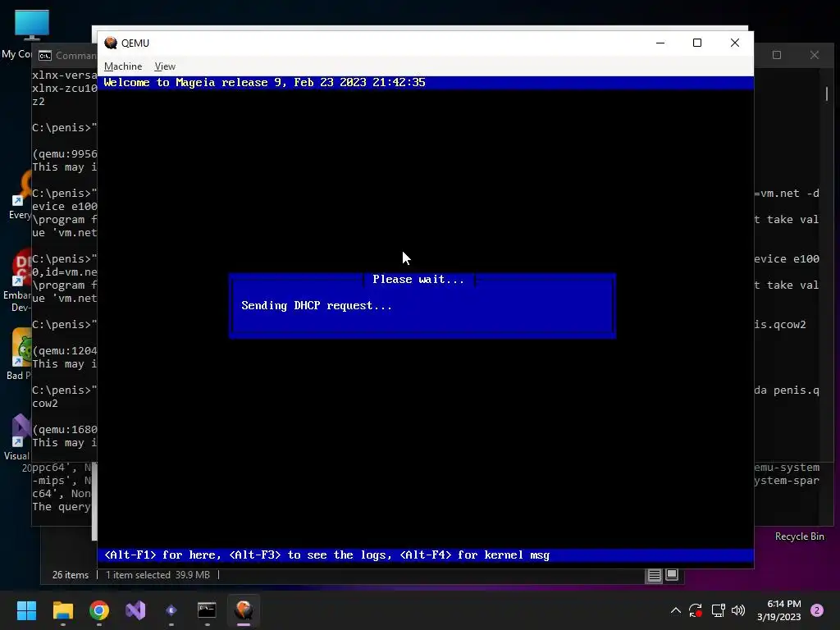Switch File Explorer to details view icon
840x630 pixels.
tap(654, 575)
